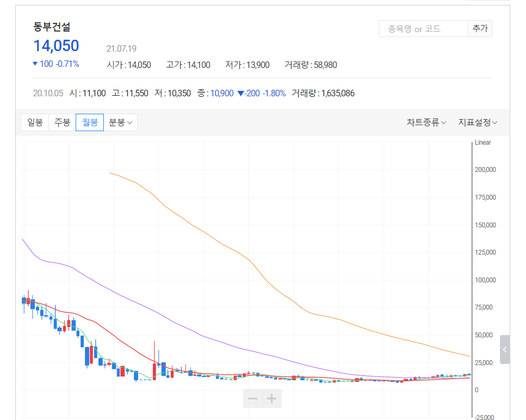Viewport: 526px width, 420px height.
Task: Expand the 차트종류 chart type menu
Action: pos(426,122)
